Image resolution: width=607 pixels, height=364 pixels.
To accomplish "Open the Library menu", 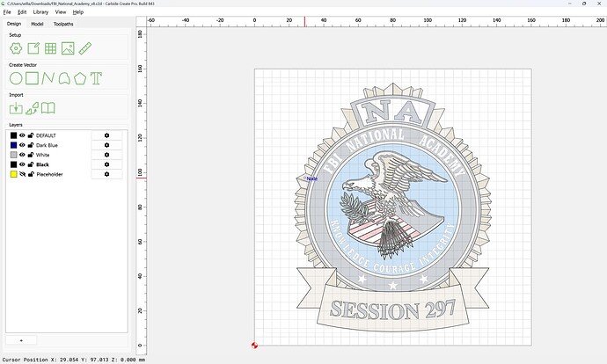I will (40, 12).
